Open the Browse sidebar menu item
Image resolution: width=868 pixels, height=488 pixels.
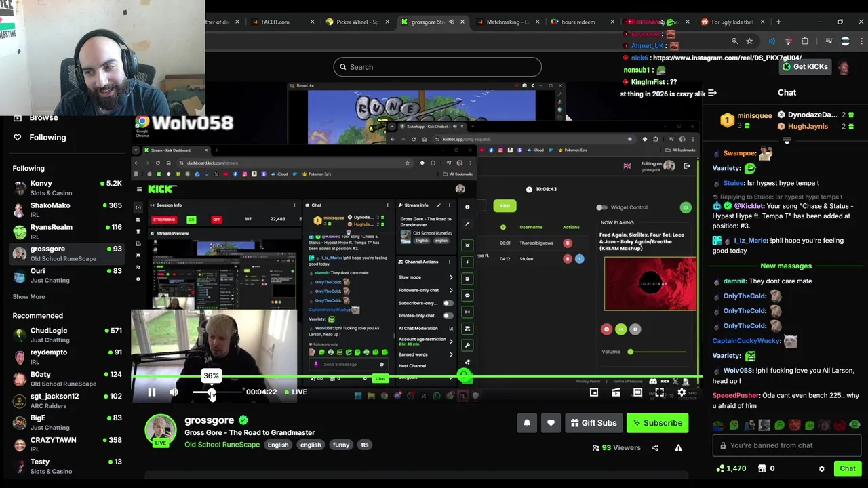click(36, 118)
